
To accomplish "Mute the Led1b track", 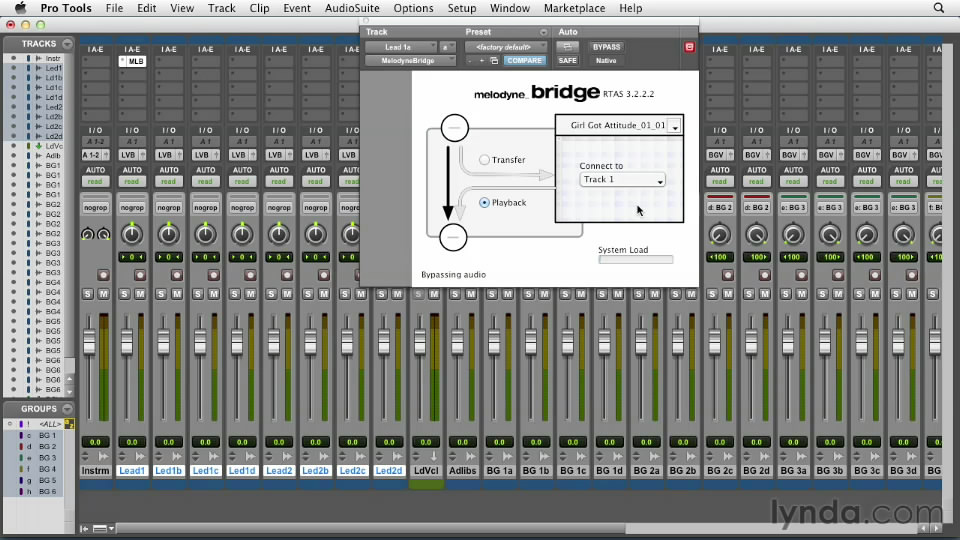I will (x=177, y=294).
